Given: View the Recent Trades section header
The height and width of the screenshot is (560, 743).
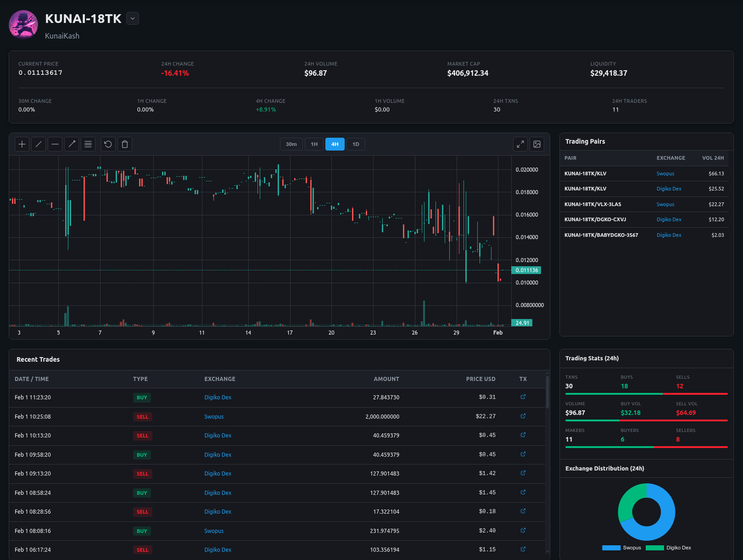Looking at the screenshot, I should 38,359.
